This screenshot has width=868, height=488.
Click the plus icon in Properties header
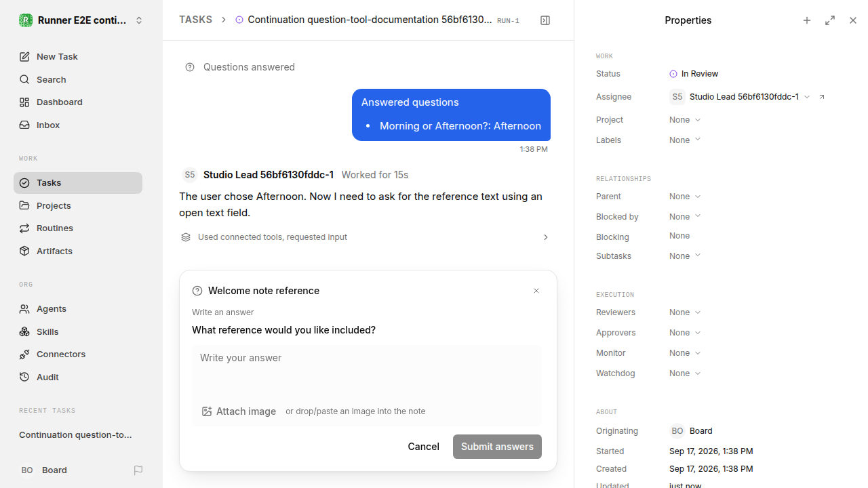point(807,20)
